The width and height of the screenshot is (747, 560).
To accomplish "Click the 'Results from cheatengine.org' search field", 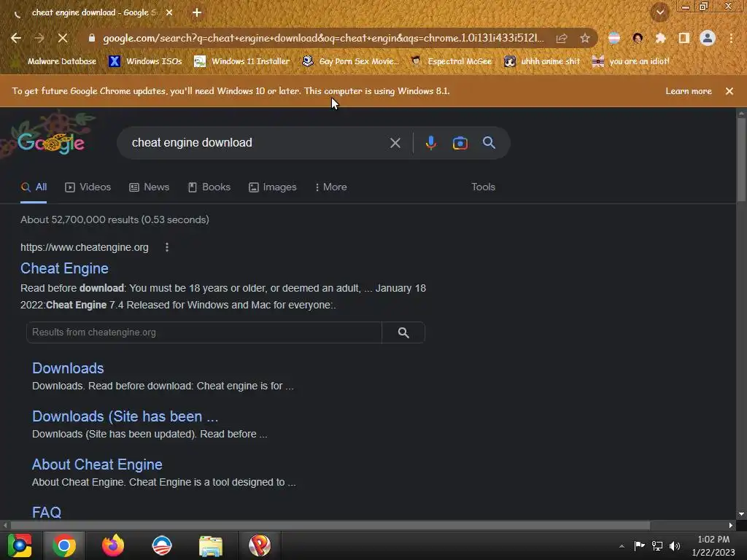I will coord(204,332).
